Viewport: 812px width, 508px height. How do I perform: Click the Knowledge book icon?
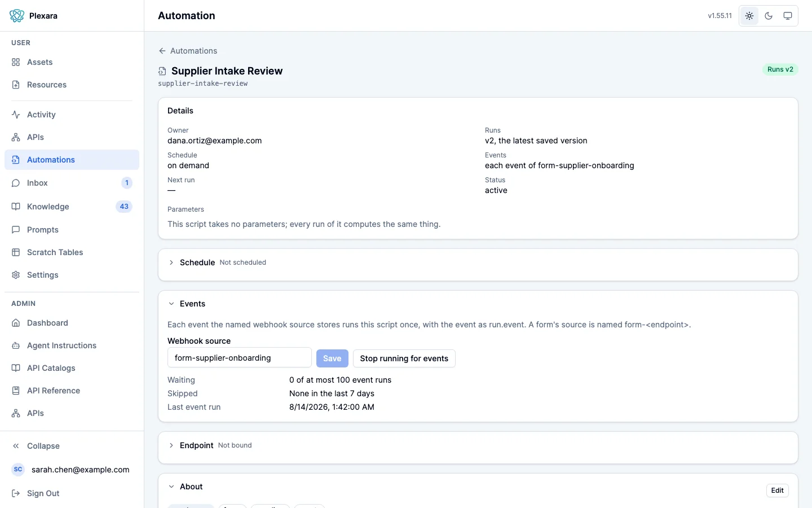coord(16,207)
